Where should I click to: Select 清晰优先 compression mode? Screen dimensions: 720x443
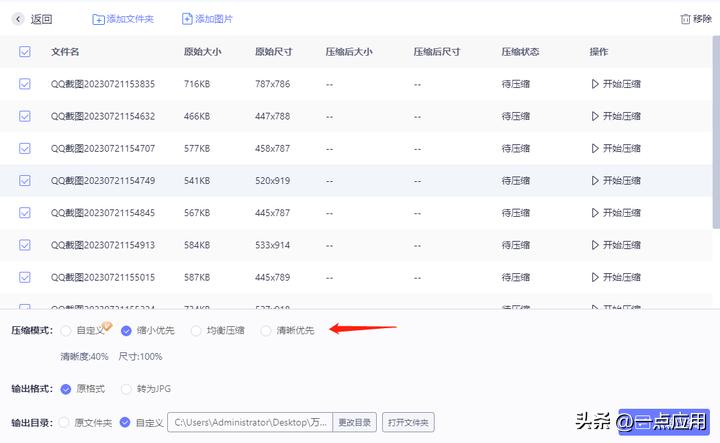(266, 331)
